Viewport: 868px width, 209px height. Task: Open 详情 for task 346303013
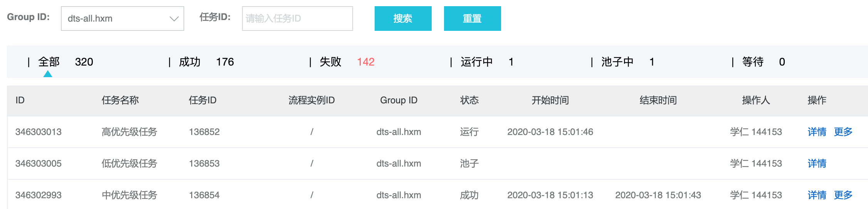[817, 132]
